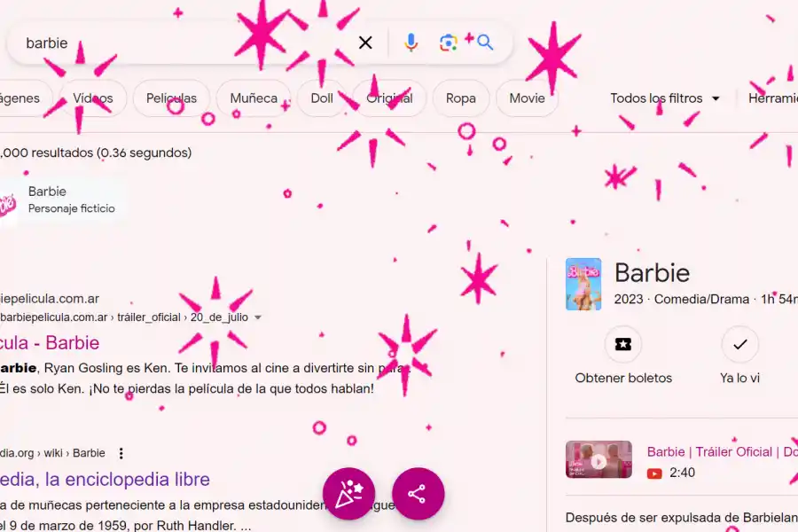Click the magnifying glass search icon
798x532 pixels.
pyautogui.click(x=485, y=43)
